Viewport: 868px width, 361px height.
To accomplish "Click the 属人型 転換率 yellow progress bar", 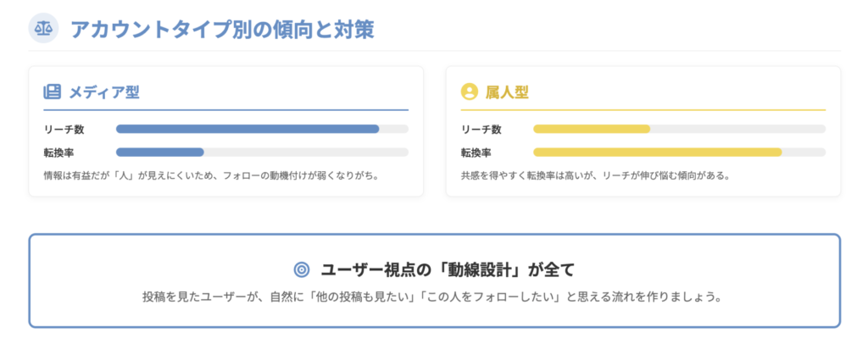I will tap(657, 153).
